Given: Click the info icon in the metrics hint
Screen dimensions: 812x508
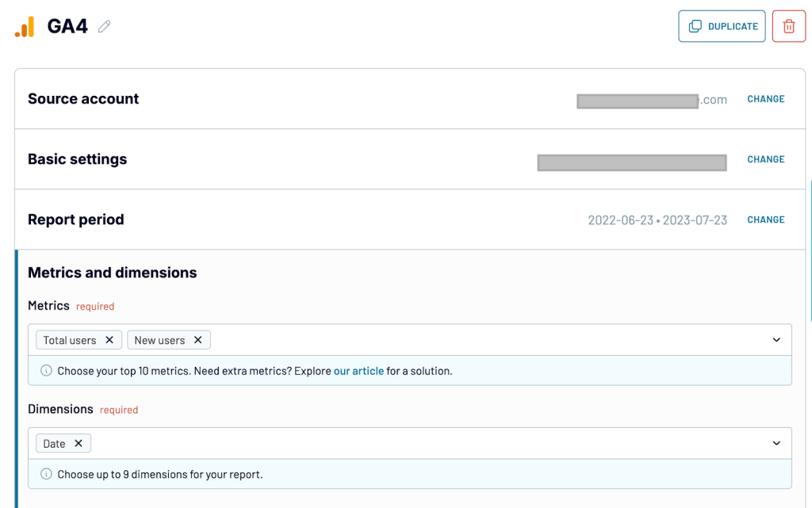Looking at the screenshot, I should pos(46,370).
